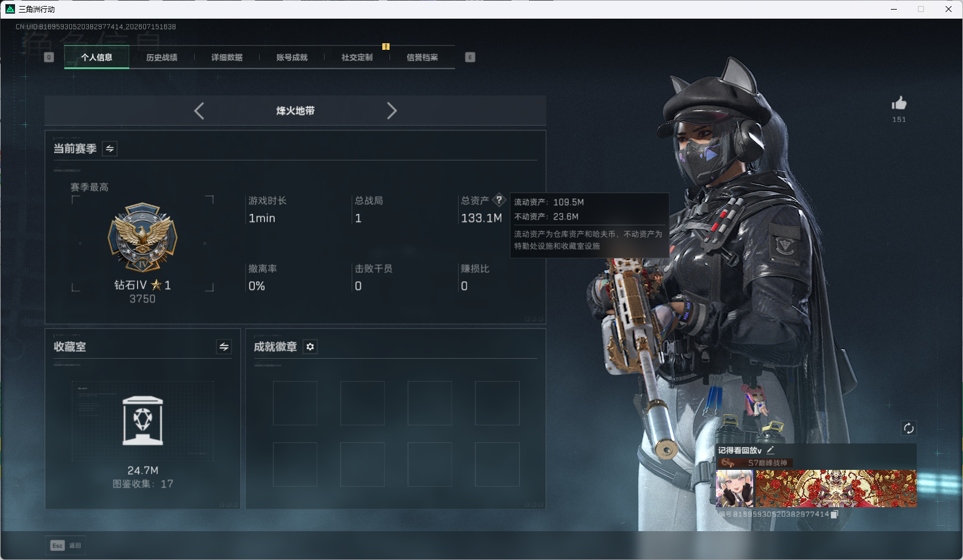Copy the player ID number icon
The image size is (963, 560).
(834, 514)
